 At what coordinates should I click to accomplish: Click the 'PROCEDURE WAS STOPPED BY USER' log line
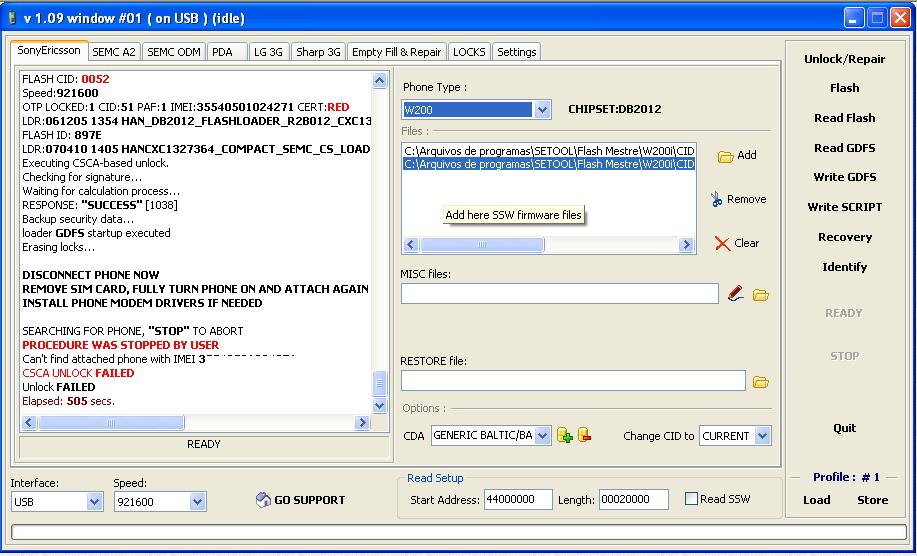pyautogui.click(x=120, y=345)
